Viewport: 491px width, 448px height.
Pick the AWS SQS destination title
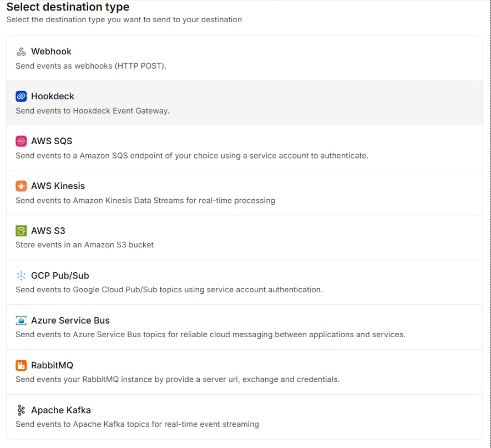[52, 141]
